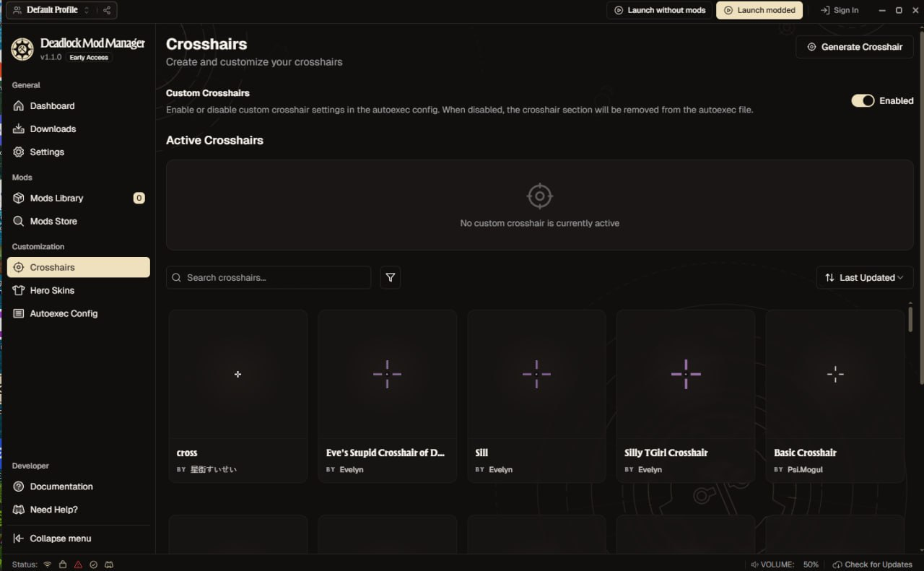Viewport: 924px width, 571px height.
Task: Click the Sign In button
Action: pos(840,10)
